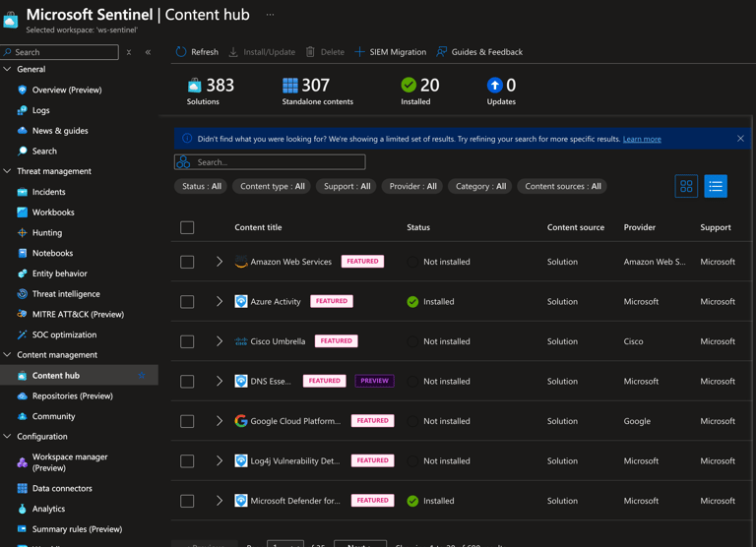Switch to list view
756x547 pixels.
click(716, 186)
